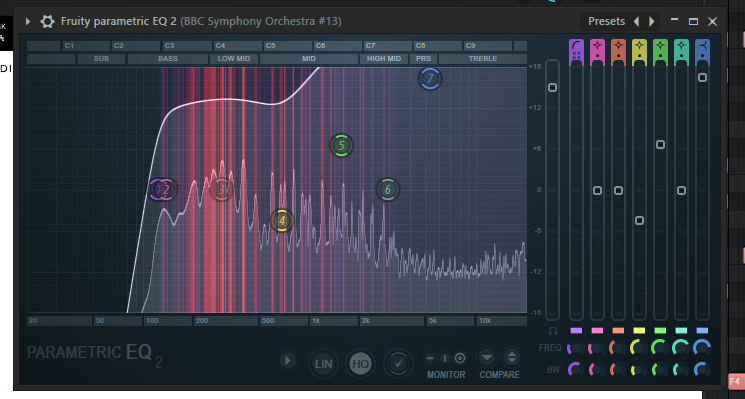Click band 2 pink BW knob
745x399 pixels.
tap(597, 370)
